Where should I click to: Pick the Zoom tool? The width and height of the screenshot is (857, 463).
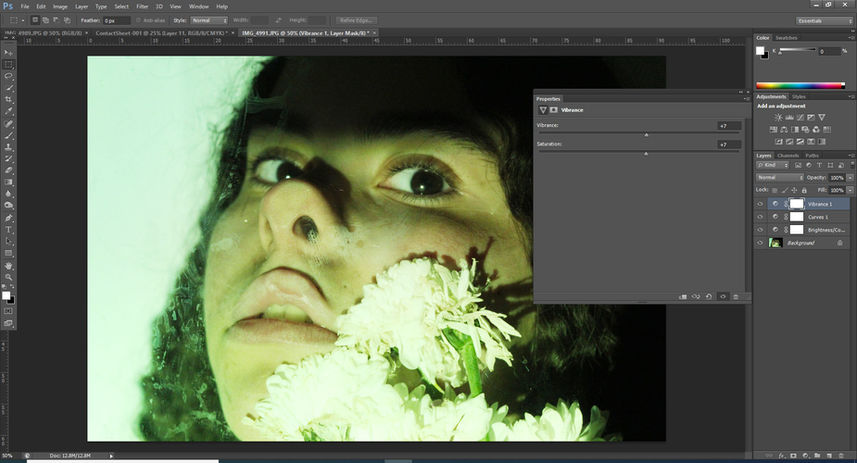coord(9,277)
